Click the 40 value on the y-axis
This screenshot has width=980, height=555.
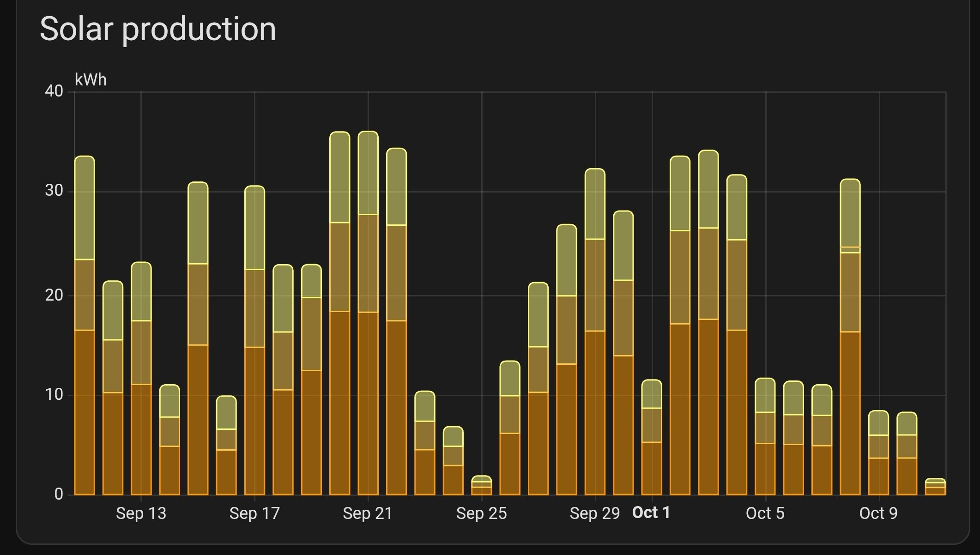coord(54,91)
